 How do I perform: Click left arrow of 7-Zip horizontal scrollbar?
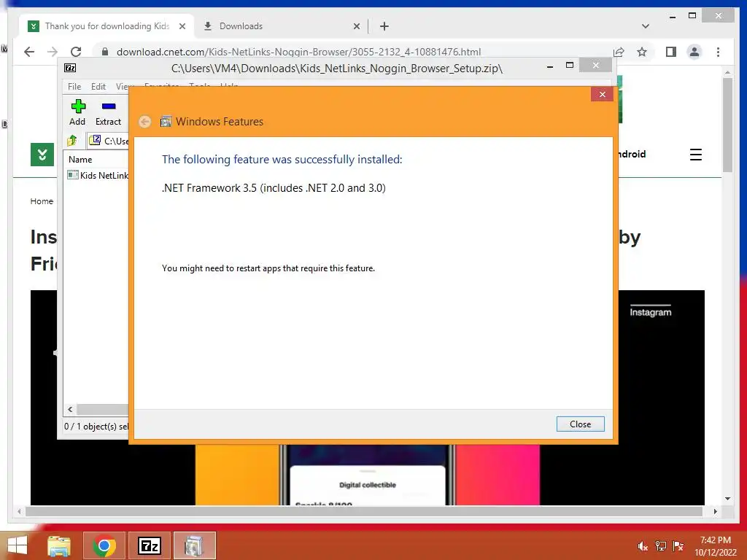pos(70,409)
